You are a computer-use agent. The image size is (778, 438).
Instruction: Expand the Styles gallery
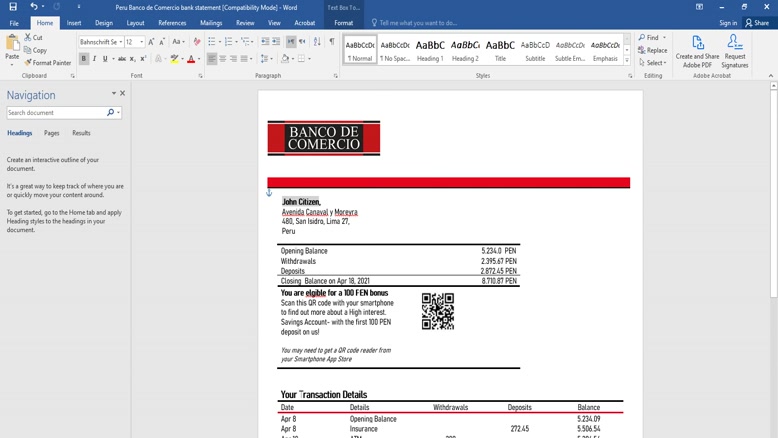628,61
